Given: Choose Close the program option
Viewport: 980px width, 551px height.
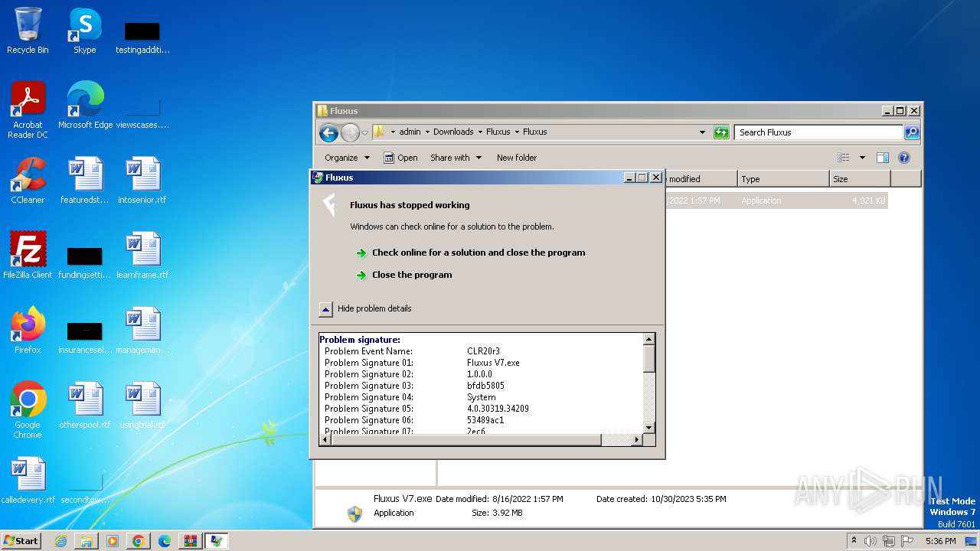Looking at the screenshot, I should (412, 275).
